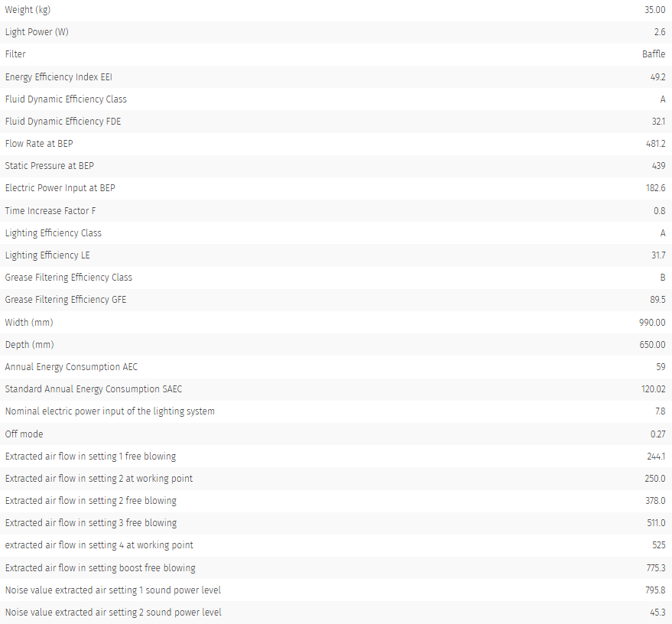Click the Off mode row label
The width and height of the screenshot is (672, 624).
(x=24, y=434)
